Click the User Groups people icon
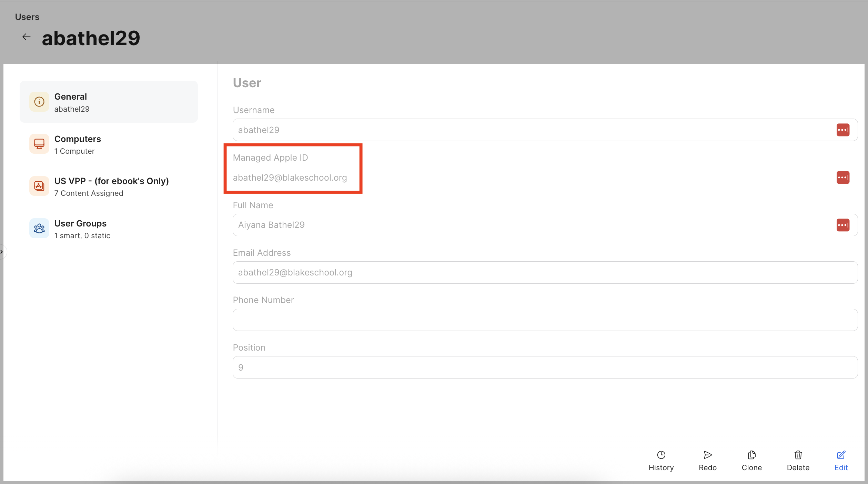868x484 pixels. pos(39,228)
